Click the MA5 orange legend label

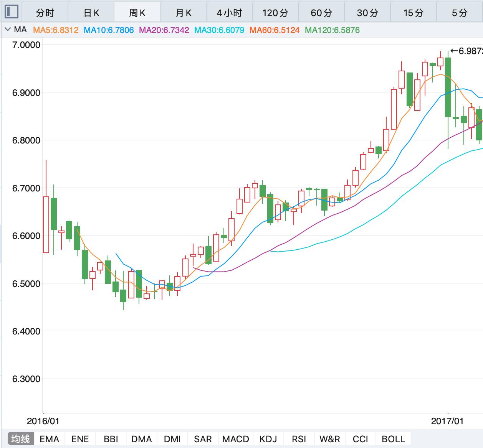pos(56,30)
